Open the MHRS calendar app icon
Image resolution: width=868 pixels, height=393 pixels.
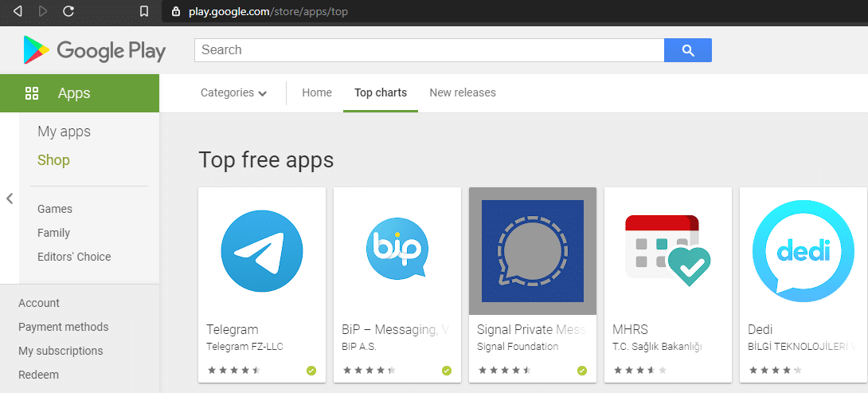tap(668, 251)
